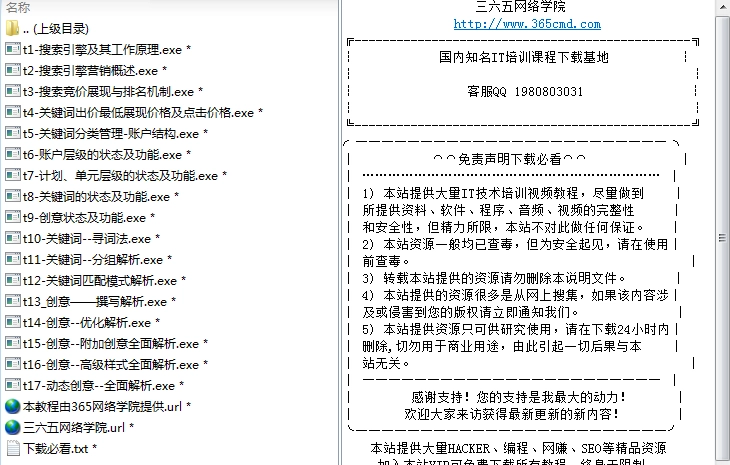The width and height of the screenshot is (730, 465).
Task: Click the 欢迎大家来访获得最新更新的新内容！ line
Action: (512, 414)
